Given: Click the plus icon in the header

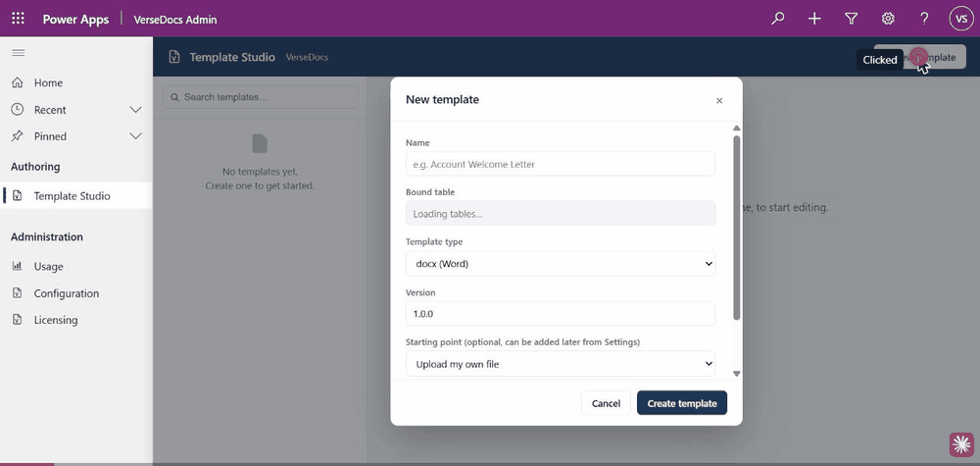Looking at the screenshot, I should point(814,19).
